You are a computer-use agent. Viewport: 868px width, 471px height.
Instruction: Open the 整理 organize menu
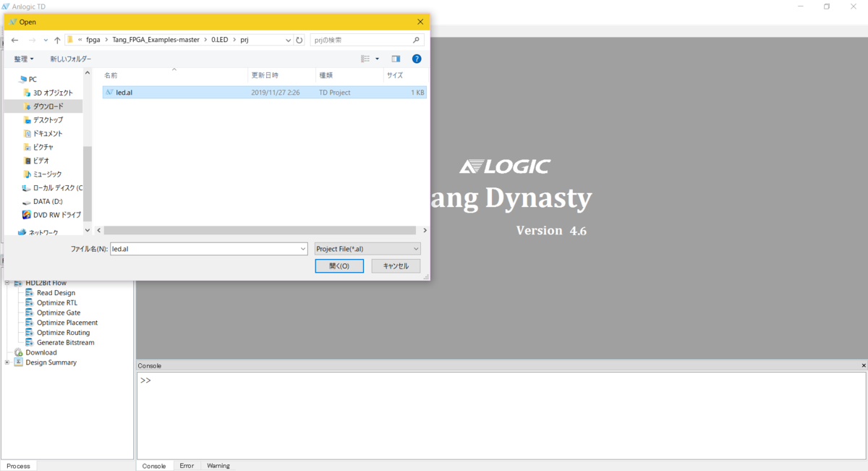click(24, 59)
